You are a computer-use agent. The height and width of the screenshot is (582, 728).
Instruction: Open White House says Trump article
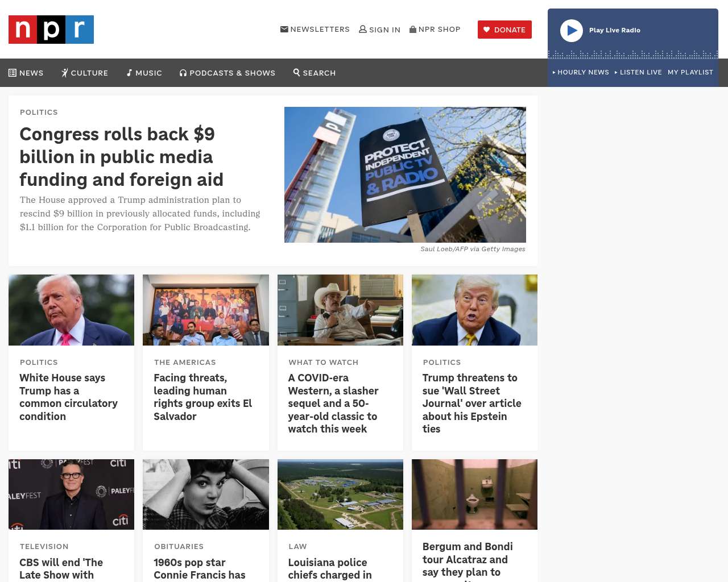[68, 397]
